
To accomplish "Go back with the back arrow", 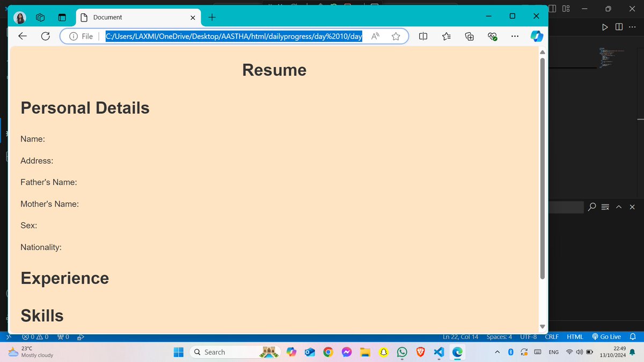I will pyautogui.click(x=23, y=36).
